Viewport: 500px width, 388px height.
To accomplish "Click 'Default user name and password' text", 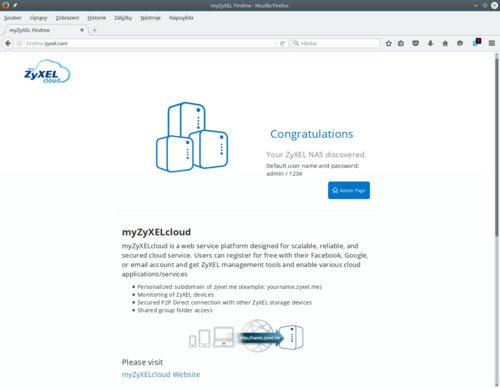I will (x=312, y=166).
